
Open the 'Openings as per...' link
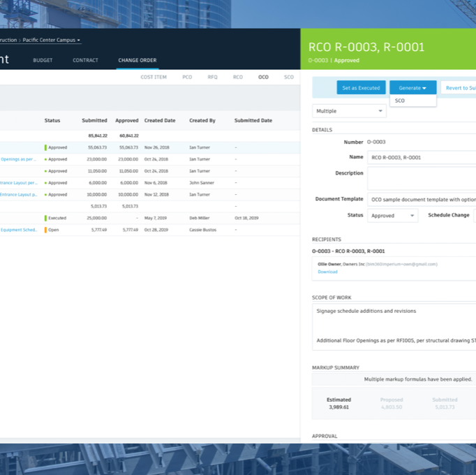[19, 159]
